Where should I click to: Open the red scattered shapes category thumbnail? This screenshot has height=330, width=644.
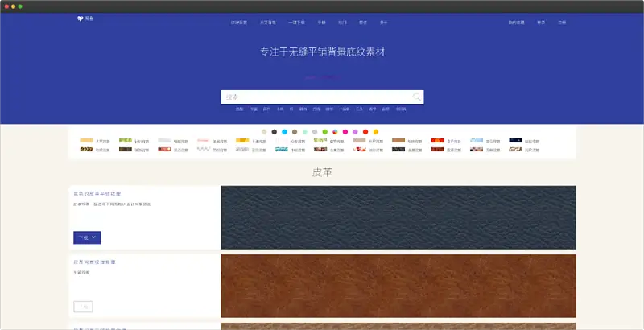click(x=359, y=150)
